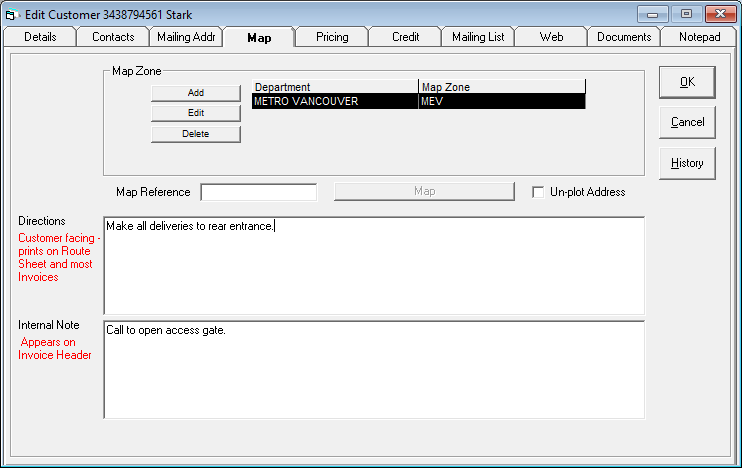
Task: Switch to the Mailing List tab
Action: [478, 37]
